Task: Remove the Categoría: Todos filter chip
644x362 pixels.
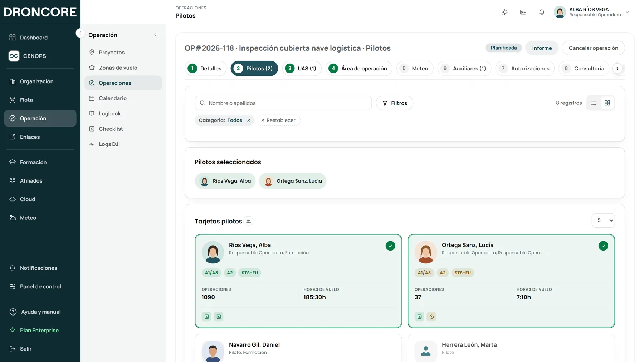Action: pyautogui.click(x=249, y=120)
